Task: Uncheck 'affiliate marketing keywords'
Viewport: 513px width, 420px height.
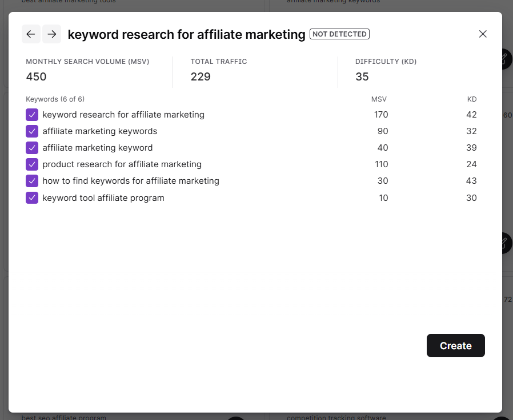Action: pos(32,131)
